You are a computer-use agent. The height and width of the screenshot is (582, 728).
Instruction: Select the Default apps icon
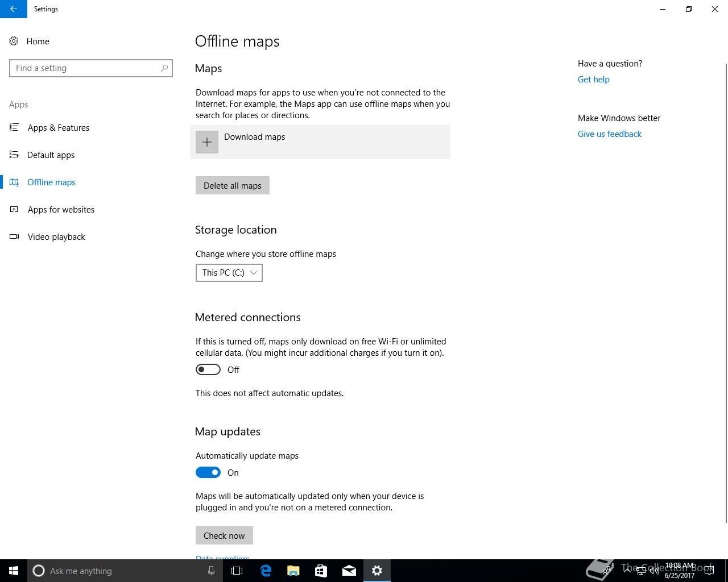[14, 155]
